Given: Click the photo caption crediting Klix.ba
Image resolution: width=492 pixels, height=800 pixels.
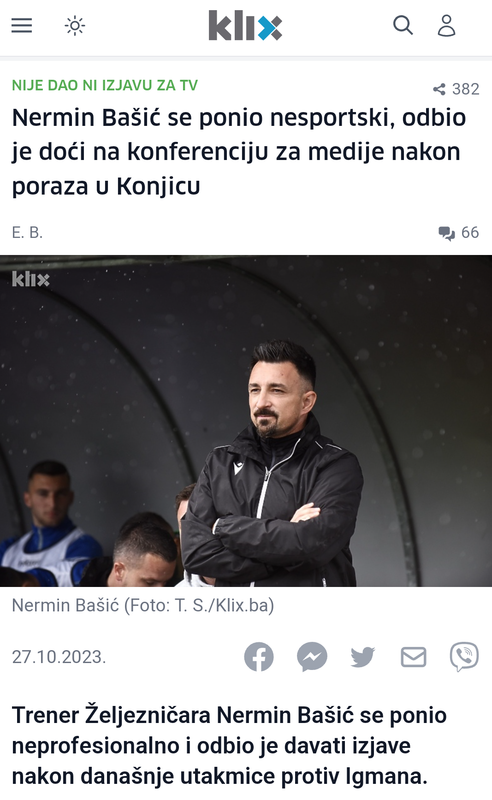Looking at the screenshot, I should pyautogui.click(x=143, y=606).
